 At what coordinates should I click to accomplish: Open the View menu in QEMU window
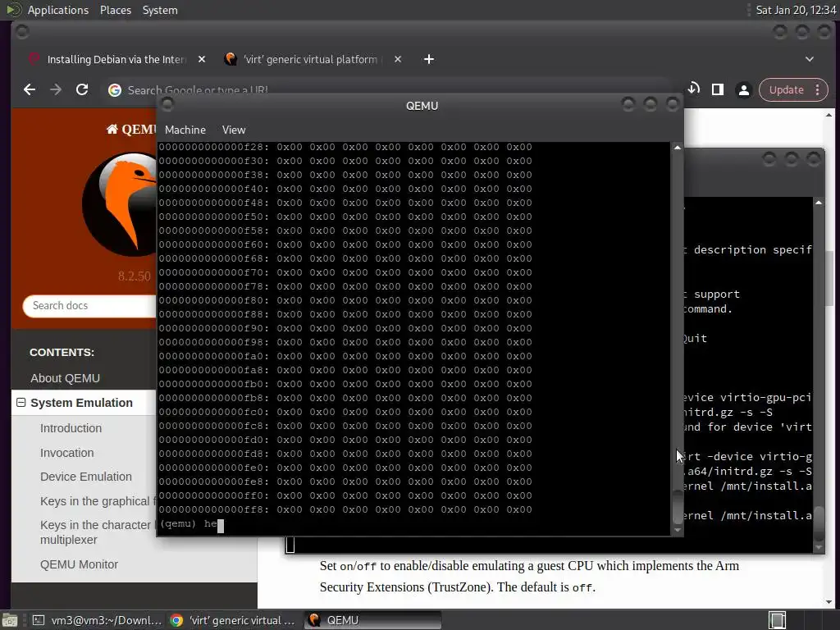(234, 130)
